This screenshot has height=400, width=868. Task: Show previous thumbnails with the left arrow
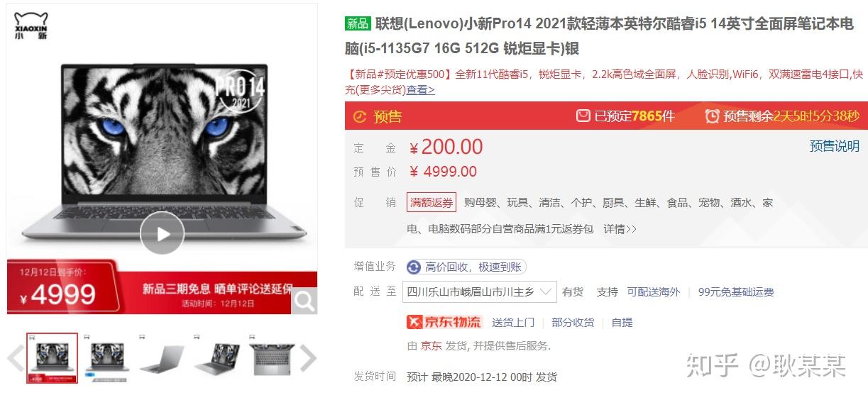click(15, 358)
